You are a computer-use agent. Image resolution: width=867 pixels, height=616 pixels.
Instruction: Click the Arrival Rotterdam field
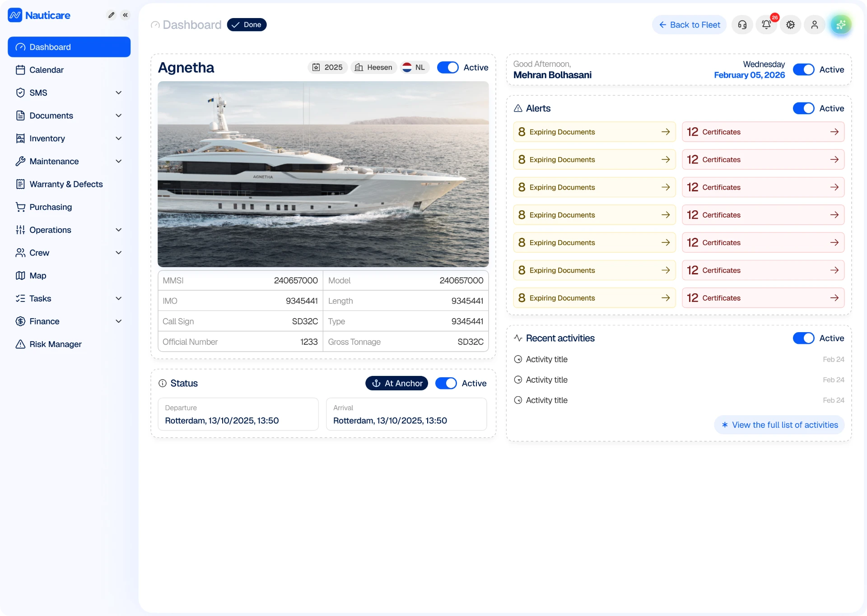pyautogui.click(x=406, y=414)
